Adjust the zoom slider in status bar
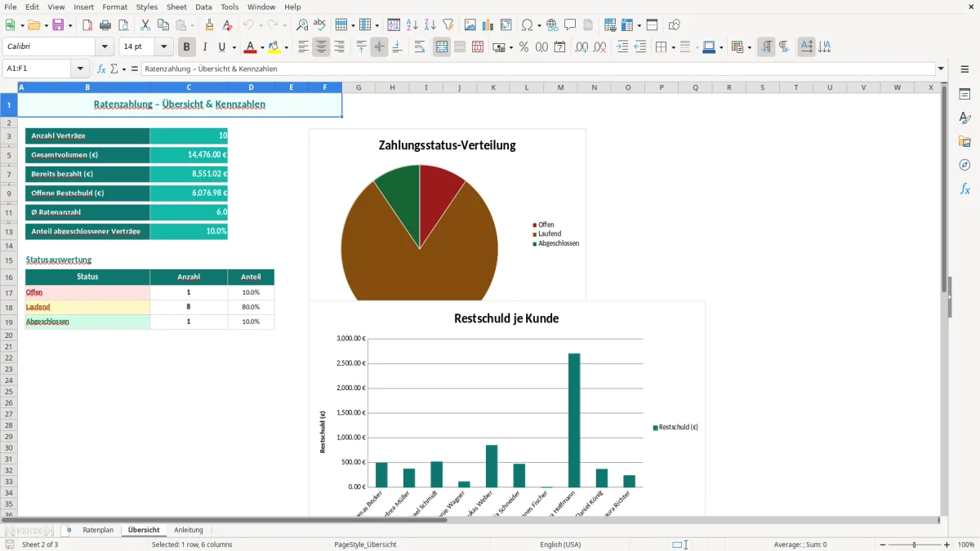 (915, 544)
